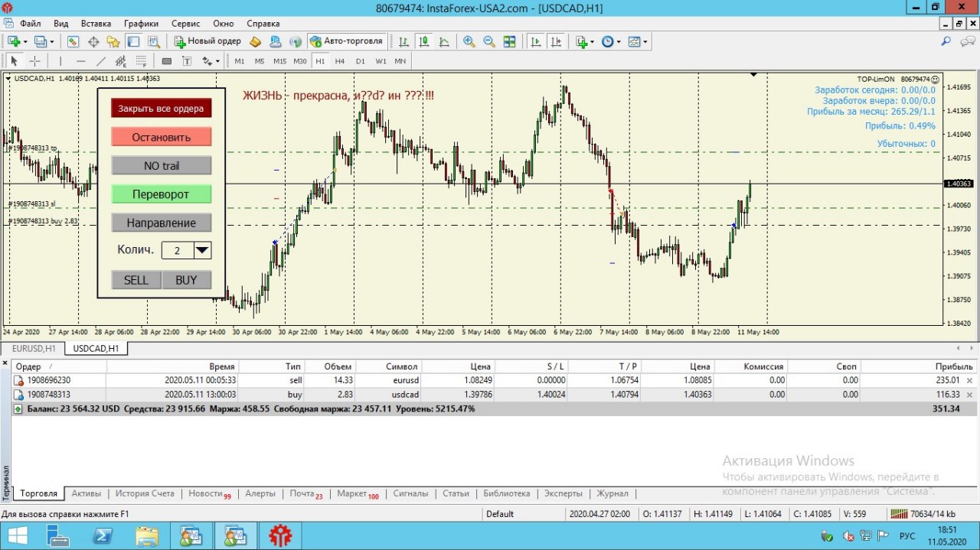Image resolution: width=980 pixels, height=550 pixels.
Task: Select the crosshair tool
Action: 34,61
